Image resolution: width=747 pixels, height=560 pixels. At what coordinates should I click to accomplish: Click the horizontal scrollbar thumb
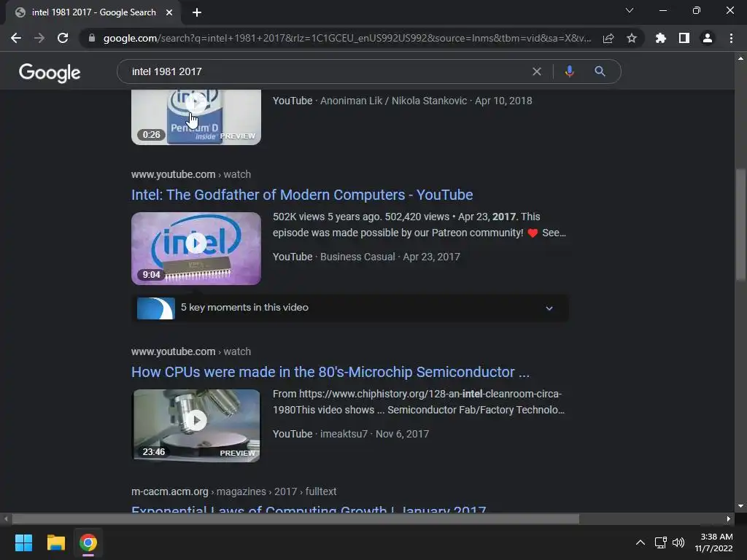(x=295, y=518)
